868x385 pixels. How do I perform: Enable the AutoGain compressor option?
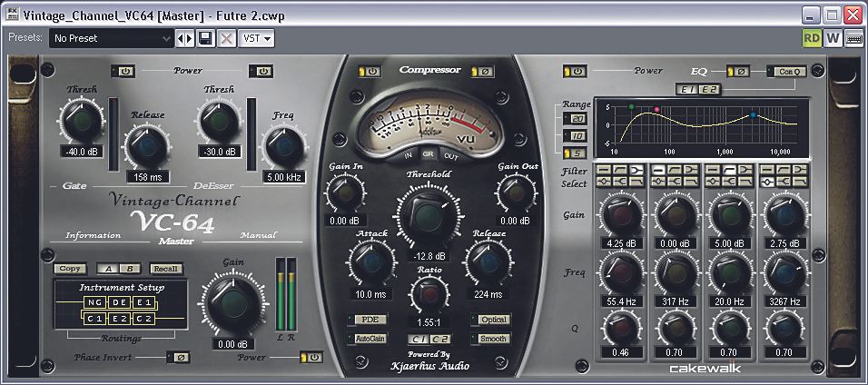click(x=367, y=339)
